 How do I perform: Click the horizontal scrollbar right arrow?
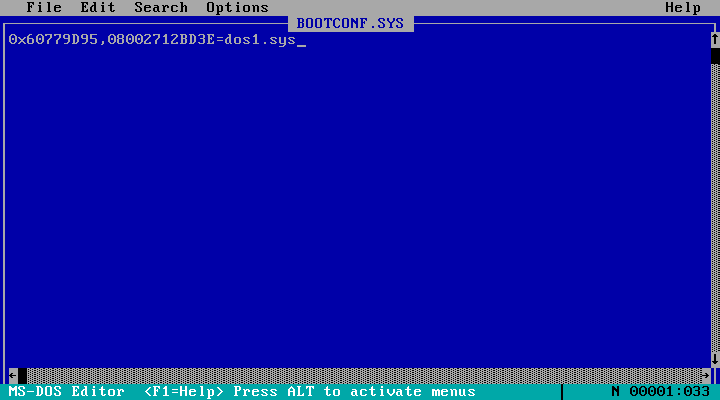[706, 376]
